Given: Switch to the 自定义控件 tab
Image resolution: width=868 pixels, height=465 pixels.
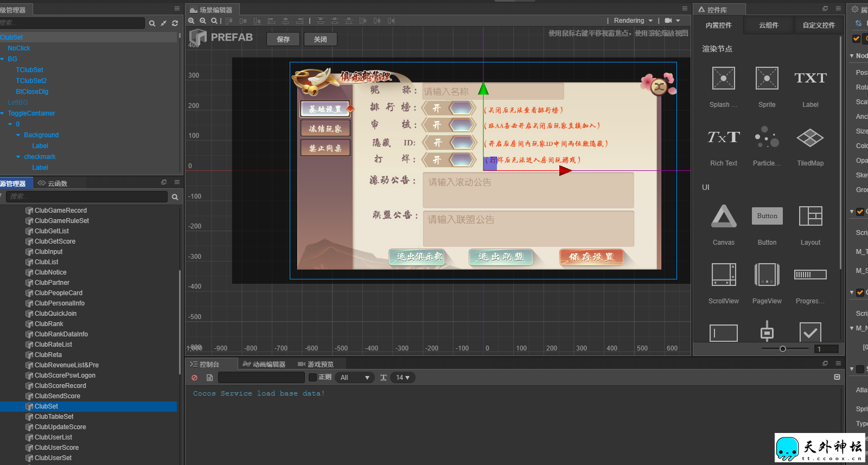Looking at the screenshot, I should pos(819,25).
